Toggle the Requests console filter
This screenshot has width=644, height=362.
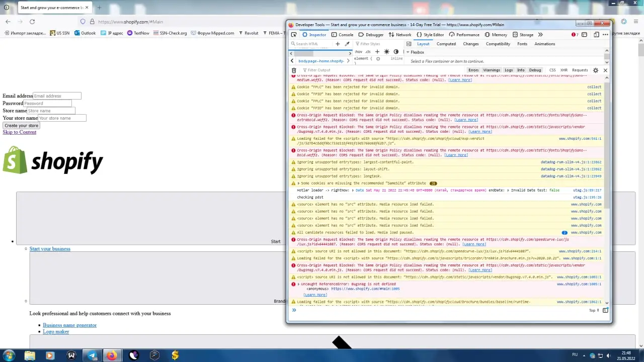[580, 70]
